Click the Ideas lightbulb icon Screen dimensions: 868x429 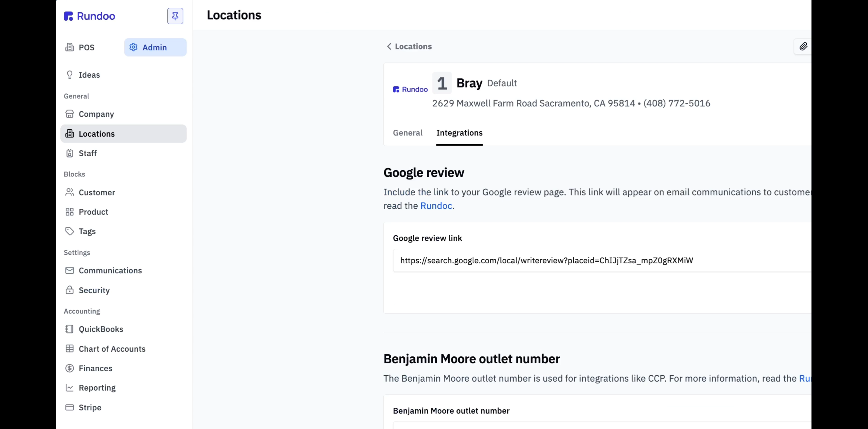click(69, 75)
